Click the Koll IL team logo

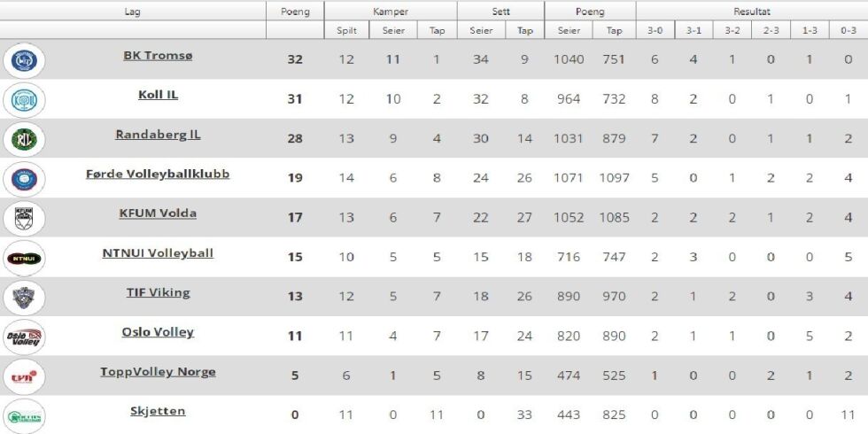[x=24, y=100]
